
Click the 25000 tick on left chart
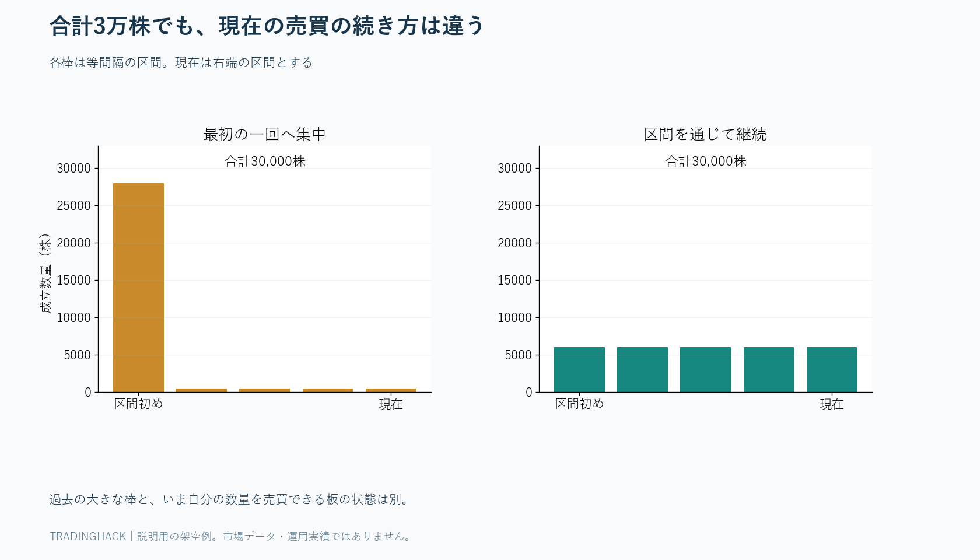tap(74, 206)
